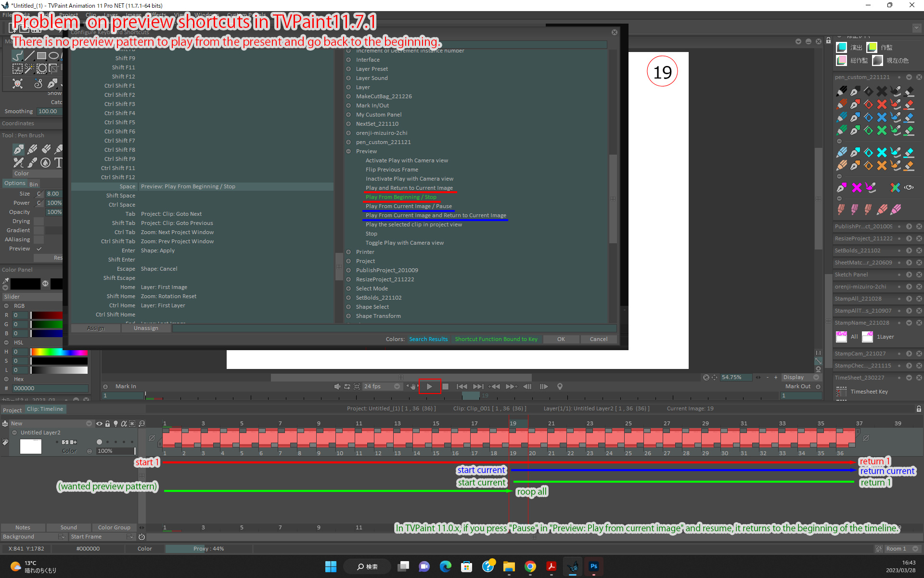Expand the Project category
The width and height of the screenshot is (924, 578).
click(348, 261)
